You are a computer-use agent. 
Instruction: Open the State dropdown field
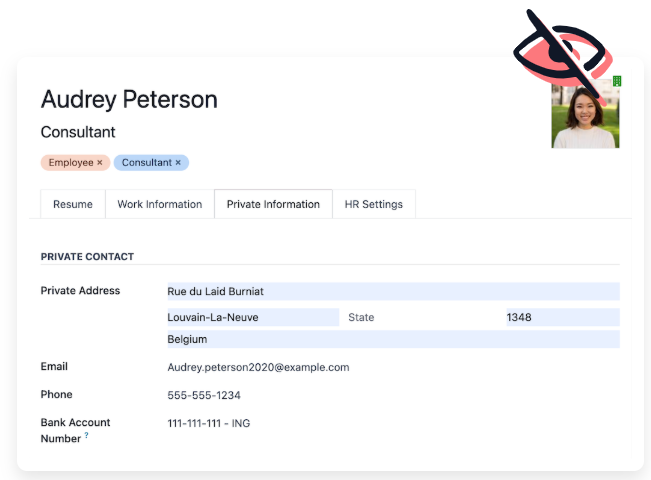[x=420, y=317]
